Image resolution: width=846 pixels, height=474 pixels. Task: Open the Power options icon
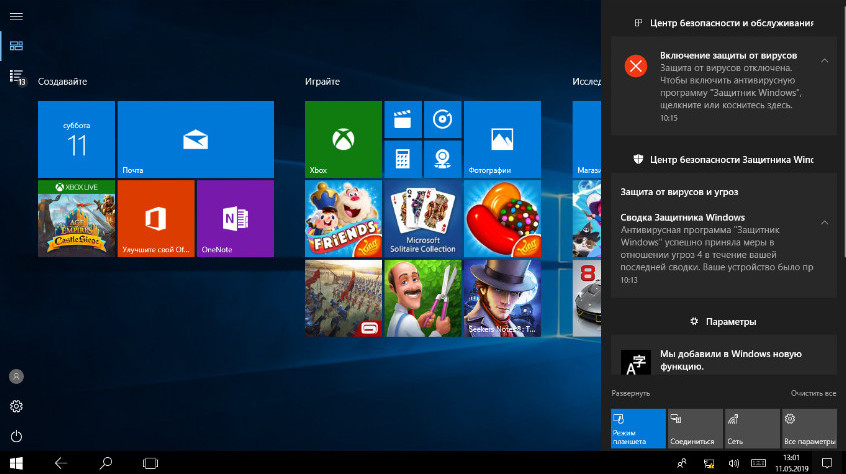pos(16,436)
